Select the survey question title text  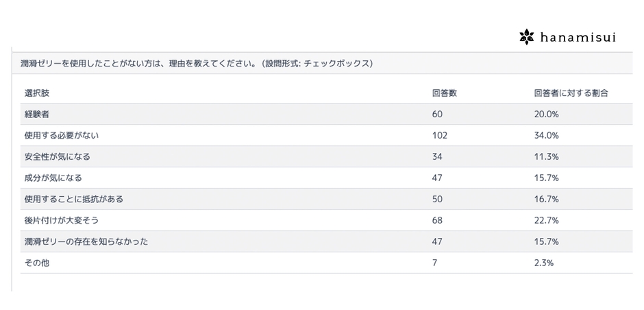pyautogui.click(x=196, y=63)
